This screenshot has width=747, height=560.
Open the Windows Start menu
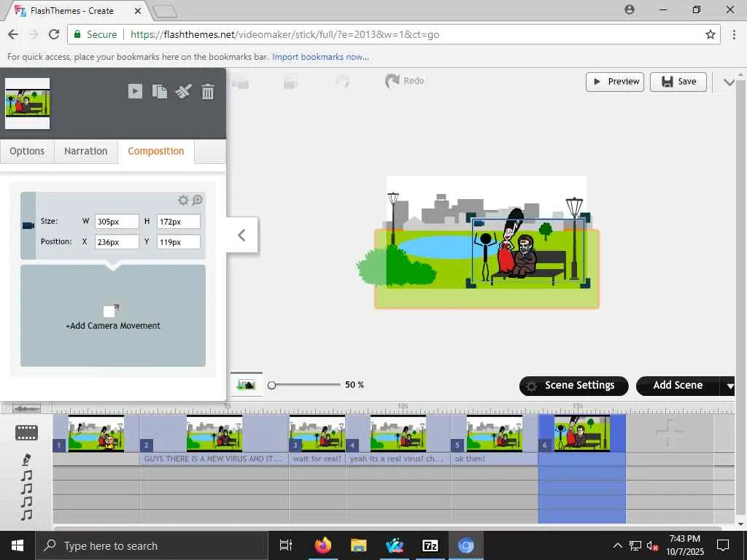[18, 545]
